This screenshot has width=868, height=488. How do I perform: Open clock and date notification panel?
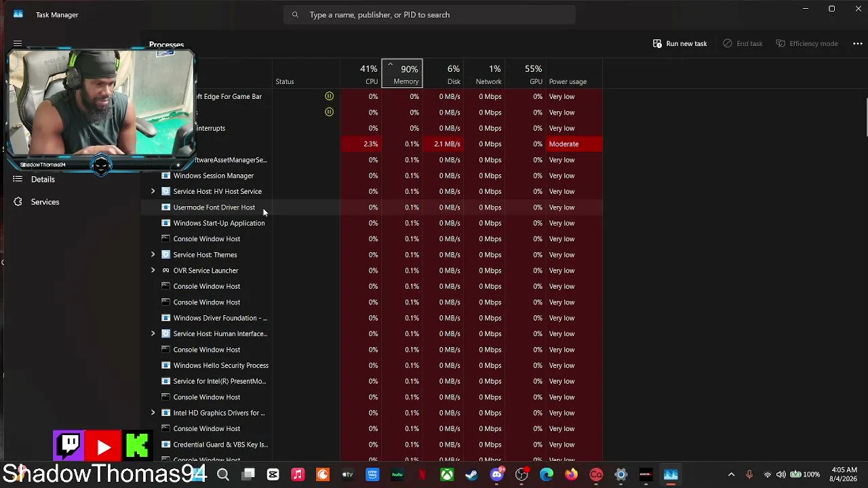click(844, 474)
